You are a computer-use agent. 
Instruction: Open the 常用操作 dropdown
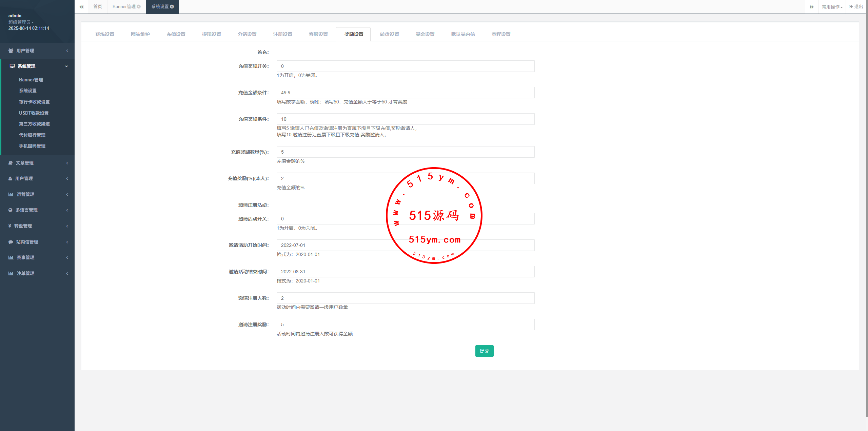[832, 7]
